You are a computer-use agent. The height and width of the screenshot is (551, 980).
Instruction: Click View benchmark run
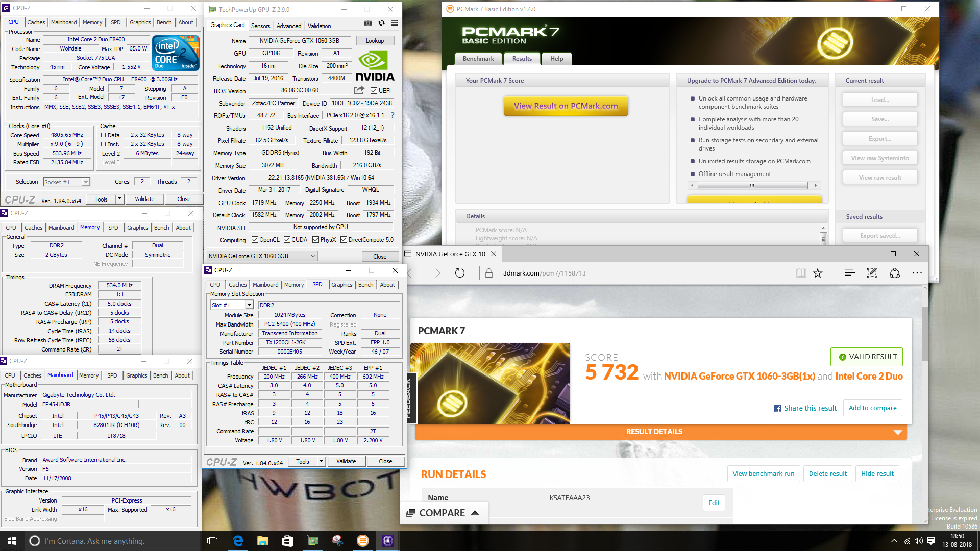click(764, 473)
